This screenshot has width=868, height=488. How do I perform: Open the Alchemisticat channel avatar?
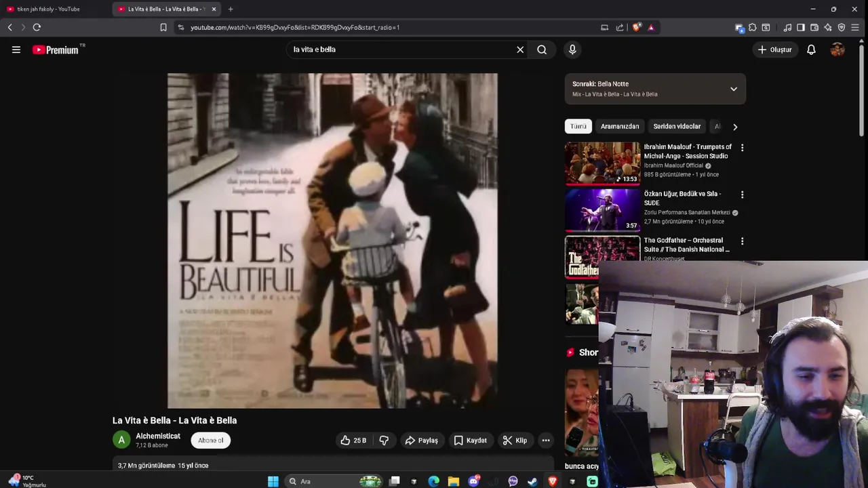tap(121, 441)
